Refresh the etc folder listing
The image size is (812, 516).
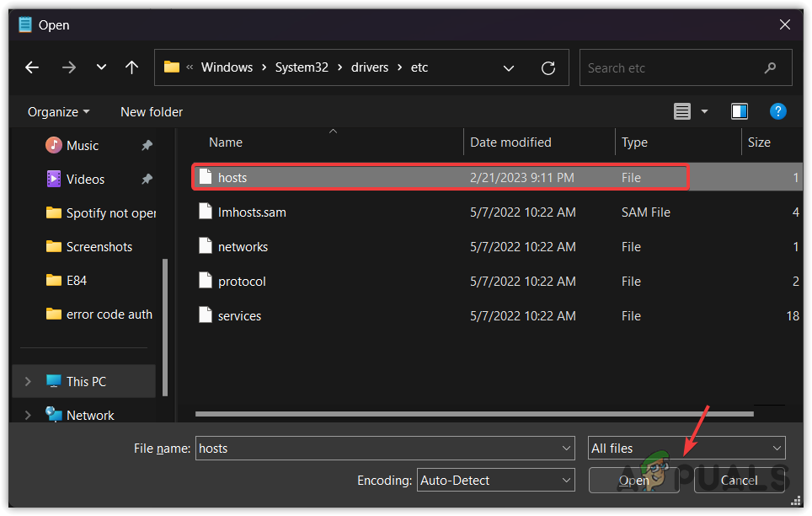click(548, 67)
